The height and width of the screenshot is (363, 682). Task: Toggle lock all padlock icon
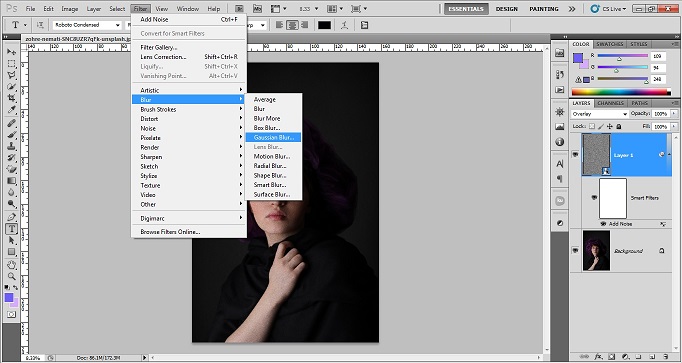(619, 127)
